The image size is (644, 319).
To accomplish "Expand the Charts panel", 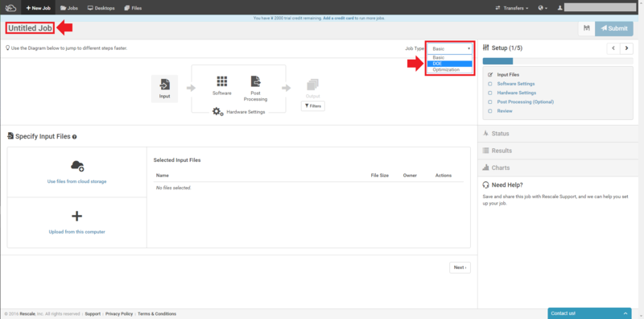I will click(x=559, y=168).
